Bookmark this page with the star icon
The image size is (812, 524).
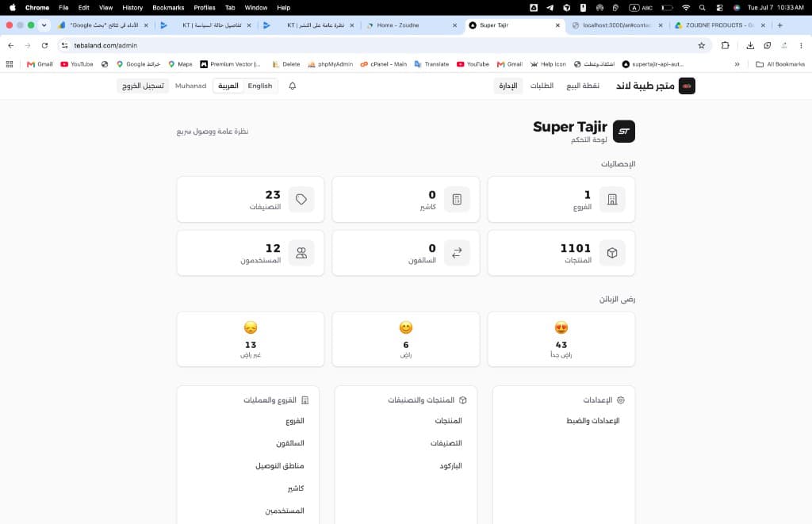point(701,45)
